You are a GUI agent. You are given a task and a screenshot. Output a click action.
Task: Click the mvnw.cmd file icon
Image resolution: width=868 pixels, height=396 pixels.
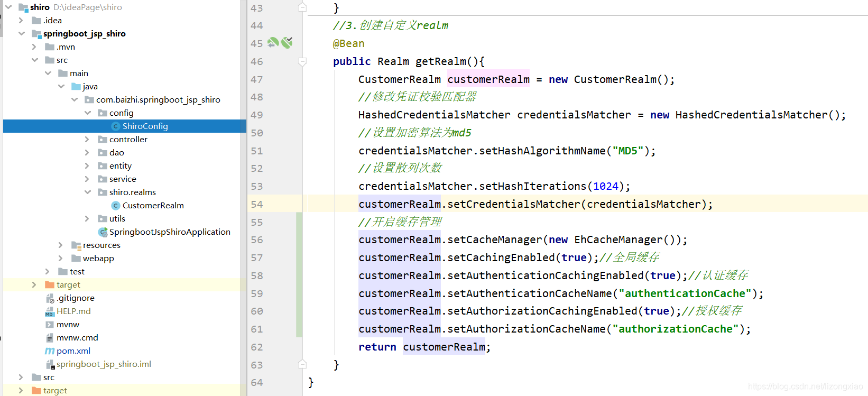tap(50, 338)
